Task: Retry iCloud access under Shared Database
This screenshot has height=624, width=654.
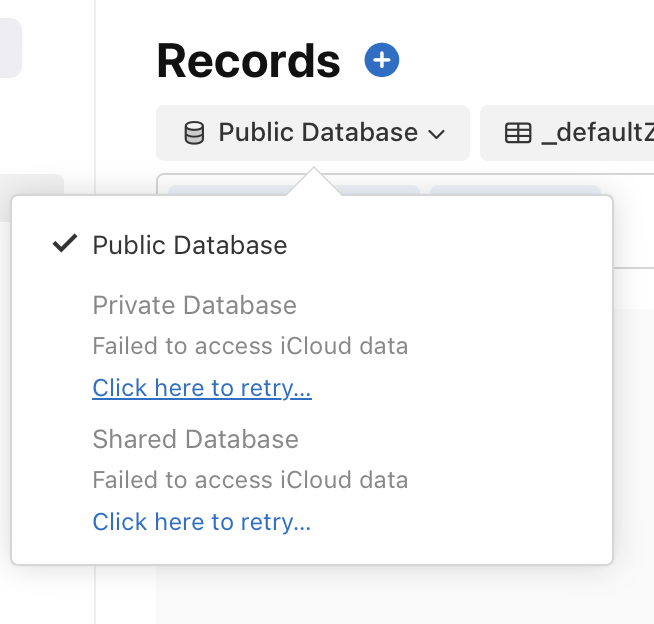Action: (202, 522)
